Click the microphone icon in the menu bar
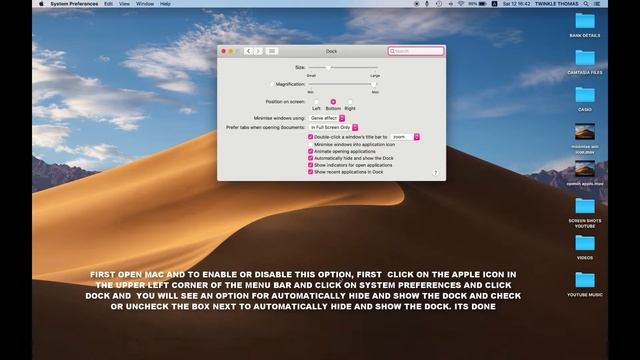 click(x=427, y=4)
